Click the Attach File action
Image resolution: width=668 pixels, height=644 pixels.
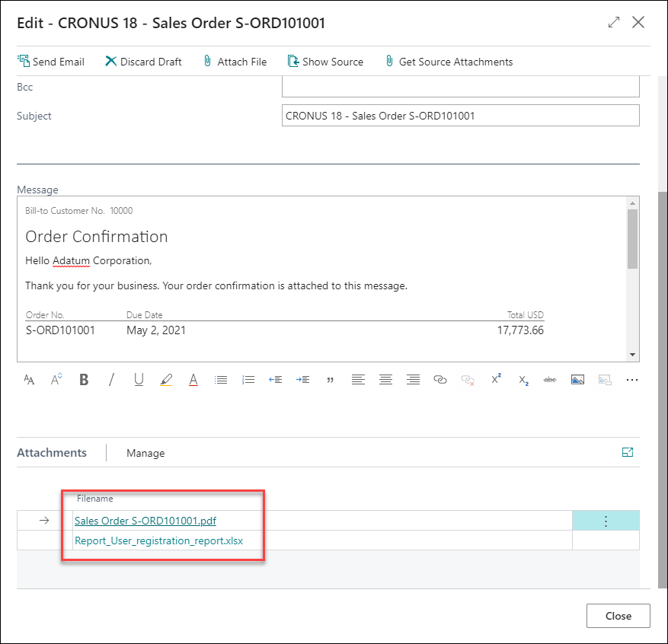click(x=235, y=62)
